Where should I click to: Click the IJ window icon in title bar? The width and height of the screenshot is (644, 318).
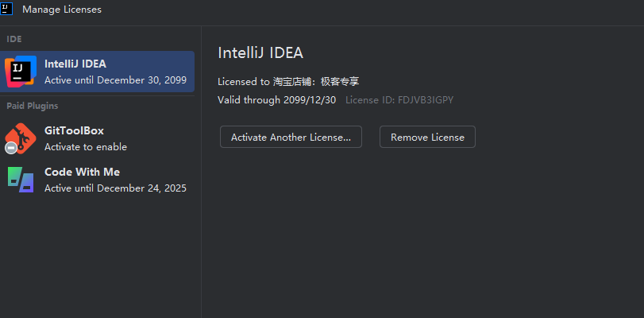(x=7, y=10)
